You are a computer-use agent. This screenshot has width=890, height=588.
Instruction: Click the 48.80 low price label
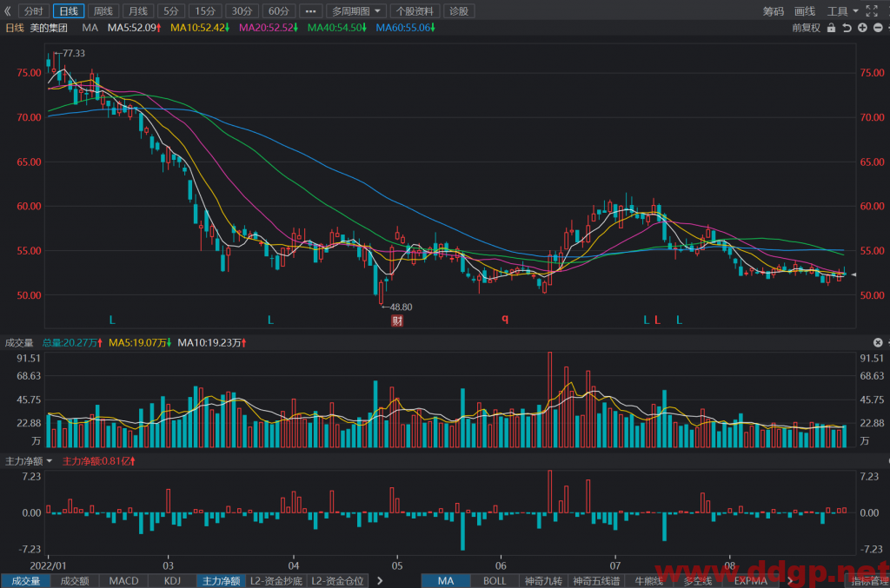401,307
